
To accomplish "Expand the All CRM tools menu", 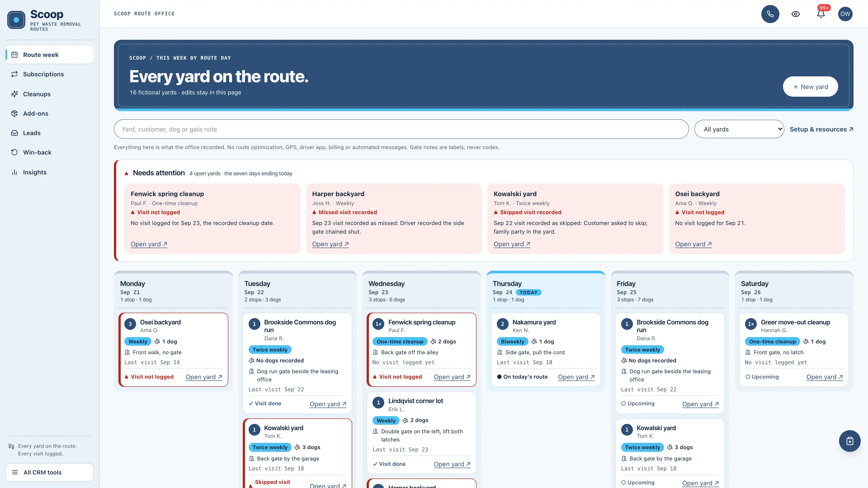I will coord(50,472).
